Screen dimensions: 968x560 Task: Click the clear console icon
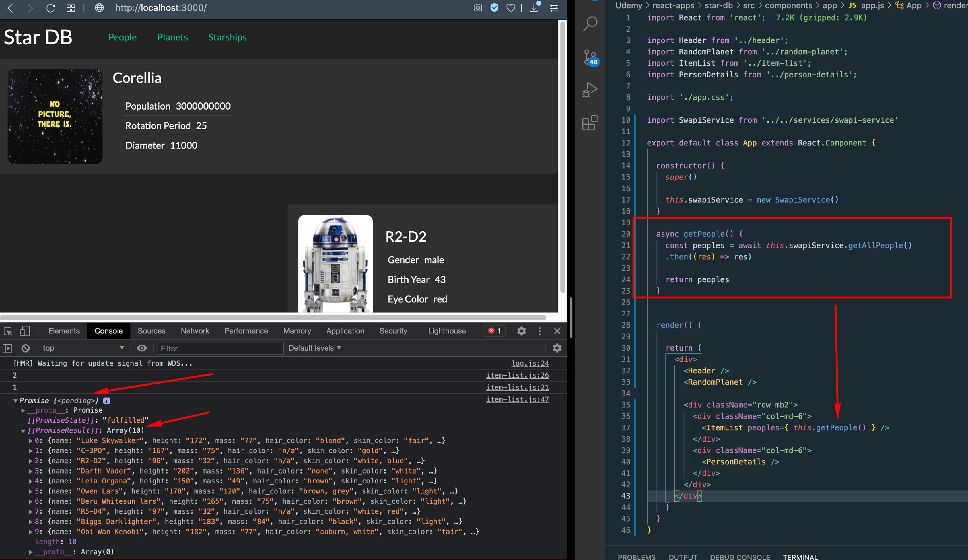pyautogui.click(x=26, y=348)
